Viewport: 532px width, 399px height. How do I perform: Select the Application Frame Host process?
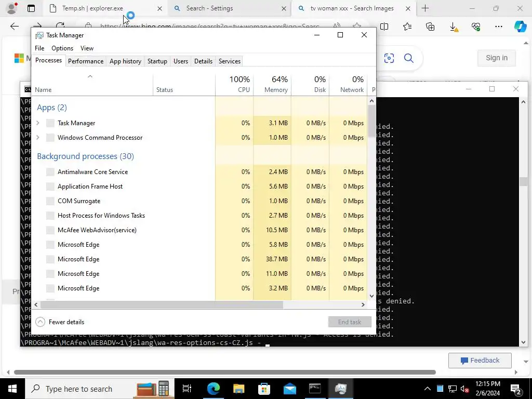[x=199, y=187]
